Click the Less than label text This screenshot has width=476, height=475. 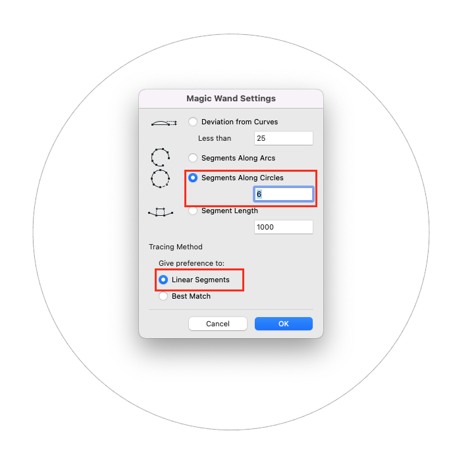(x=215, y=138)
